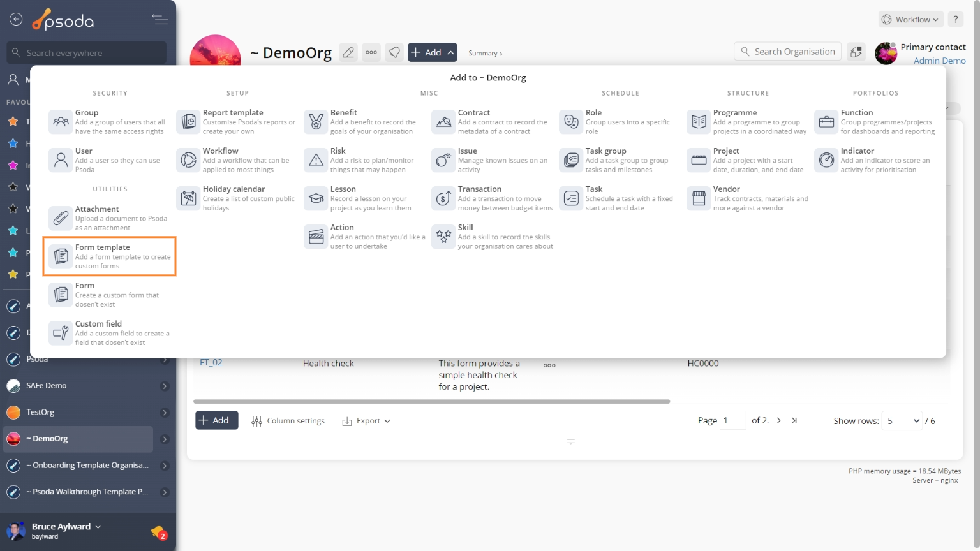The height and width of the screenshot is (551, 980).
Task: Collapse the Add dropdown menu button
Action: (433, 52)
